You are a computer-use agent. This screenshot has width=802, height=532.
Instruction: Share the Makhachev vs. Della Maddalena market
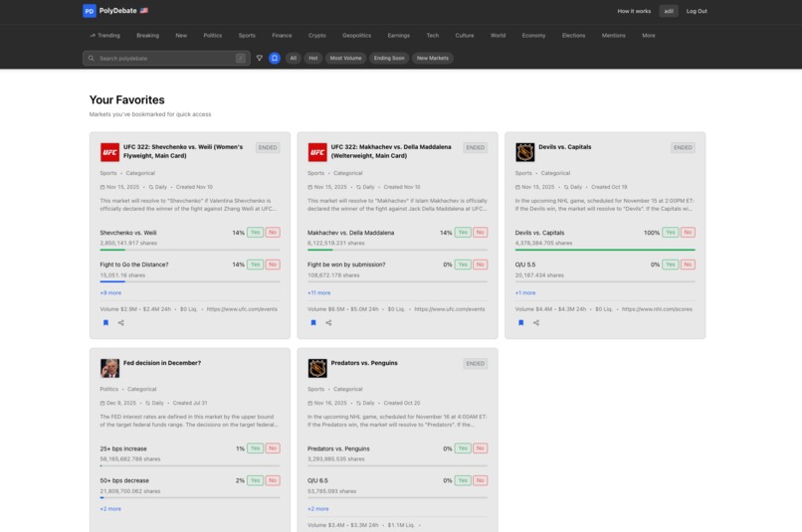tap(329, 322)
